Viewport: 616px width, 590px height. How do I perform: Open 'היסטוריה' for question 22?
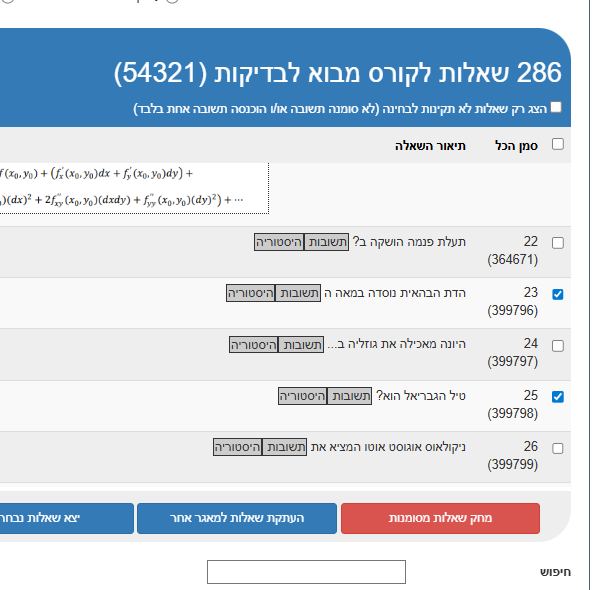click(x=279, y=242)
